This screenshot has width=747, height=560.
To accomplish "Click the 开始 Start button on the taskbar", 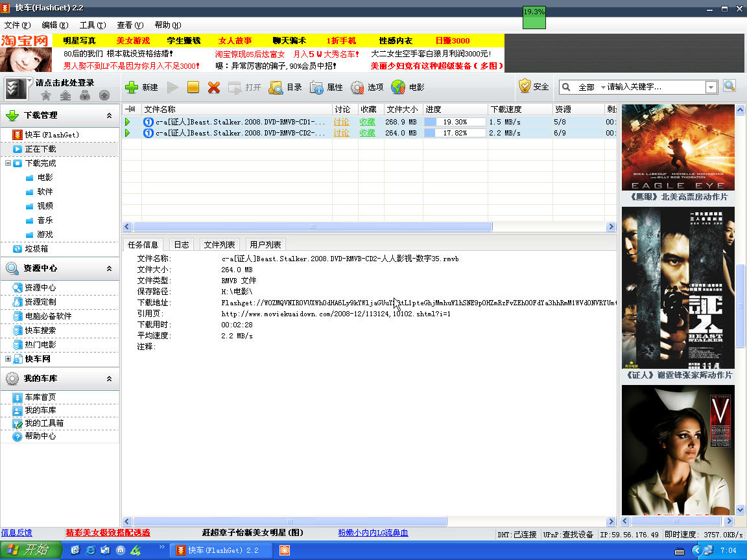I will [30, 550].
